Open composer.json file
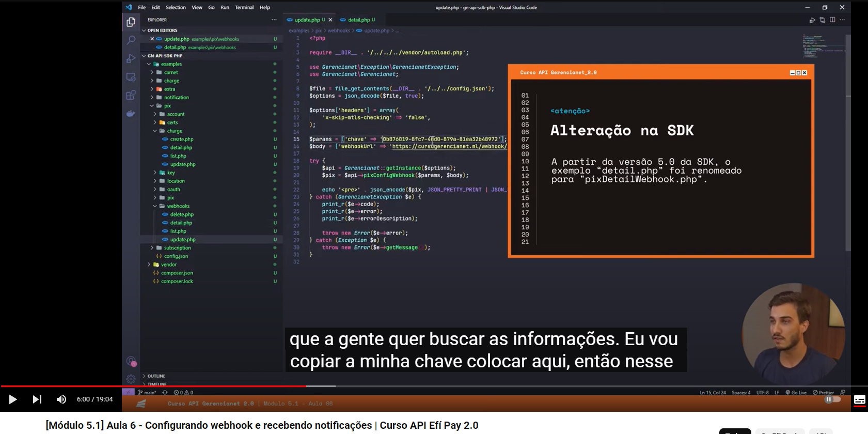The image size is (868, 434). [177, 273]
